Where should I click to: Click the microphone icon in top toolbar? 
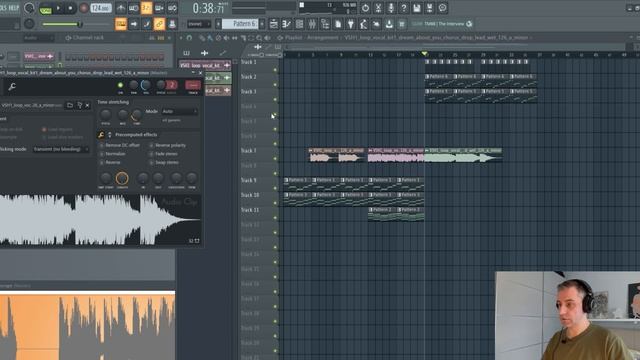coord(391,8)
